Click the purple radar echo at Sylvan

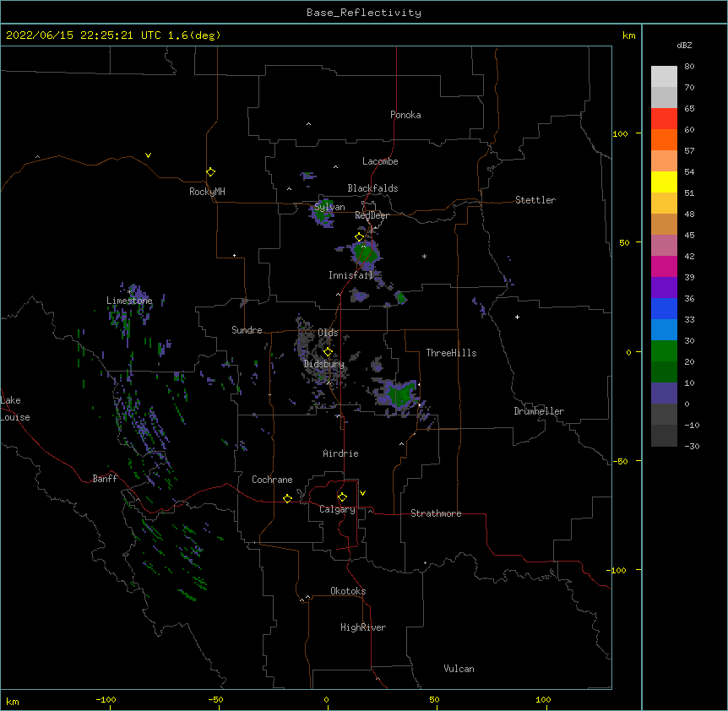[323, 214]
